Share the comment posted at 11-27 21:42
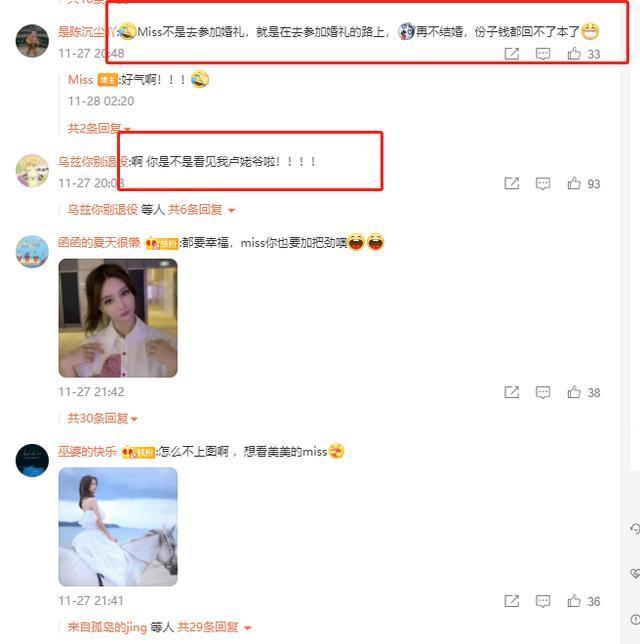Viewport: 640px width, 644px height. 511,392
